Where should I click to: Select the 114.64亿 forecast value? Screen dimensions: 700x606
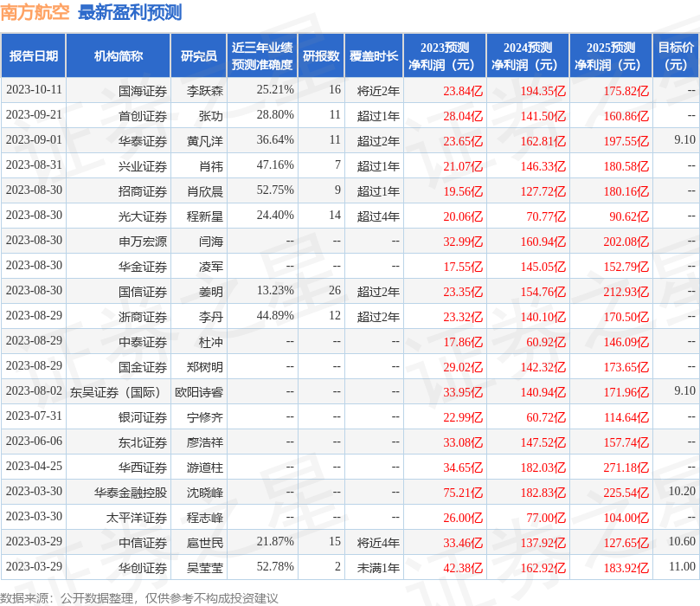point(626,417)
